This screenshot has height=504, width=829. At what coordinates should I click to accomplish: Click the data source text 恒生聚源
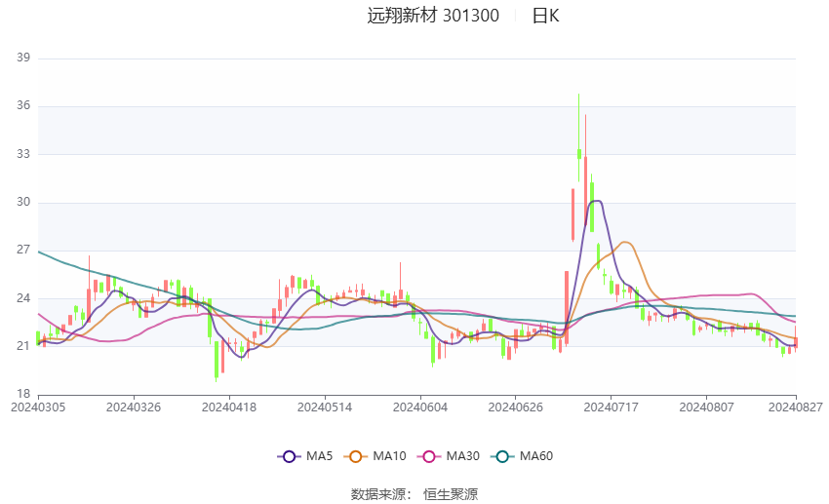tap(451, 494)
